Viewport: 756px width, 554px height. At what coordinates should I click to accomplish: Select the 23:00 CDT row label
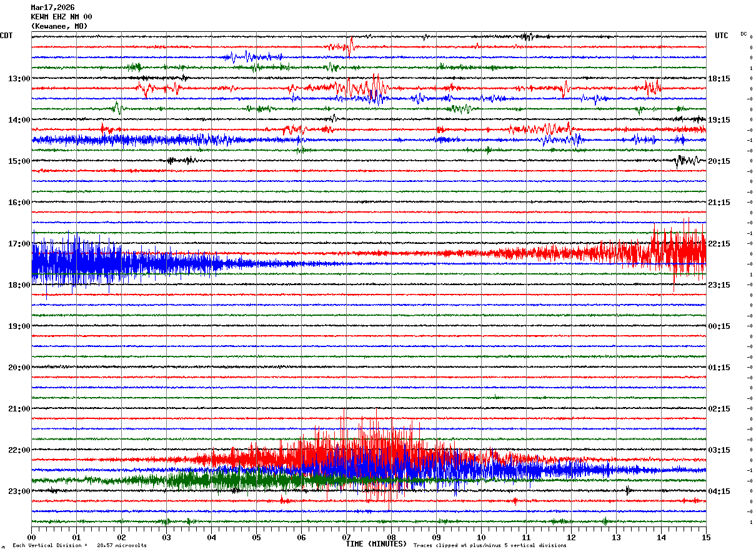click(x=19, y=491)
